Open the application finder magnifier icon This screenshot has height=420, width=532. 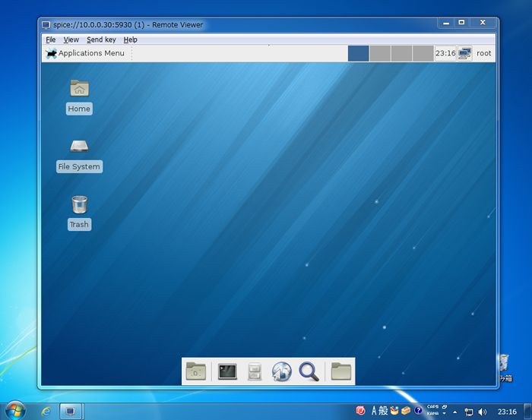click(309, 371)
